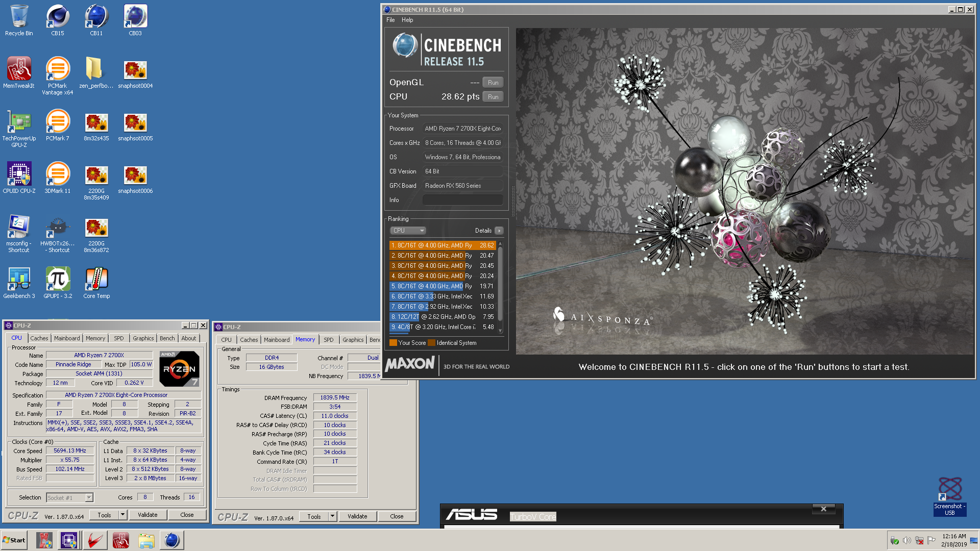This screenshot has width=980, height=551.
Task: Click the Cinebench Info input field
Action: (x=463, y=200)
